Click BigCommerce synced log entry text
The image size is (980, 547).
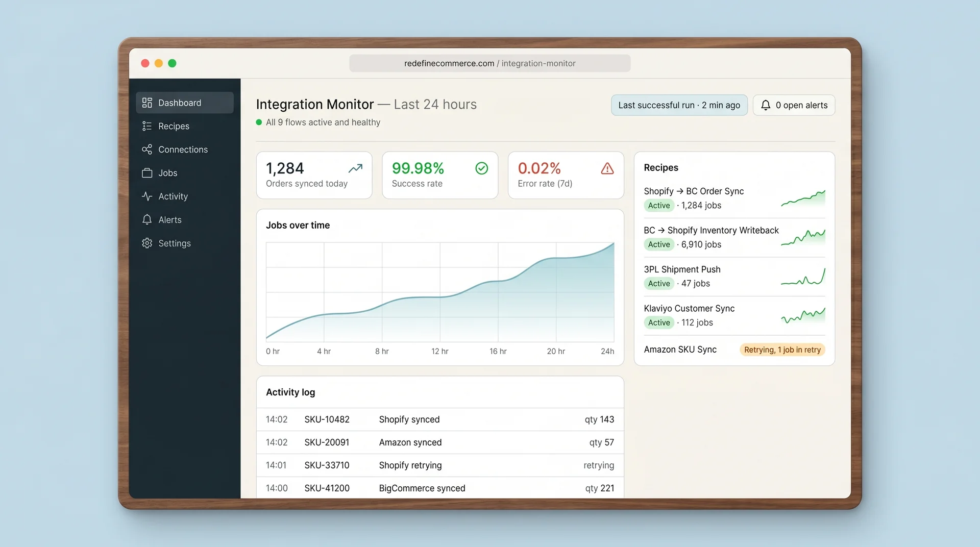coord(422,488)
